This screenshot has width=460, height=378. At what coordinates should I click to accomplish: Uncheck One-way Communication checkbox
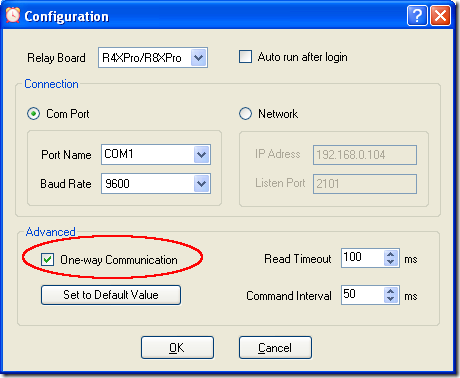[x=47, y=259]
